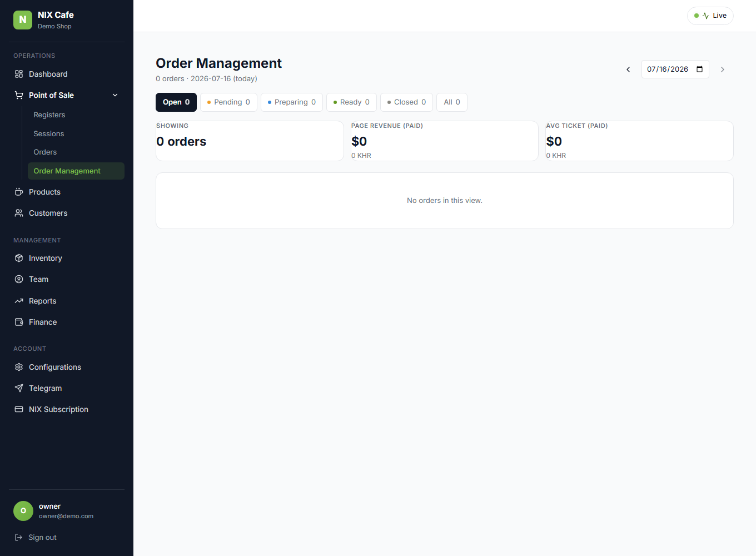Switch to the Pending tab
This screenshot has height=556, width=756.
(x=228, y=102)
